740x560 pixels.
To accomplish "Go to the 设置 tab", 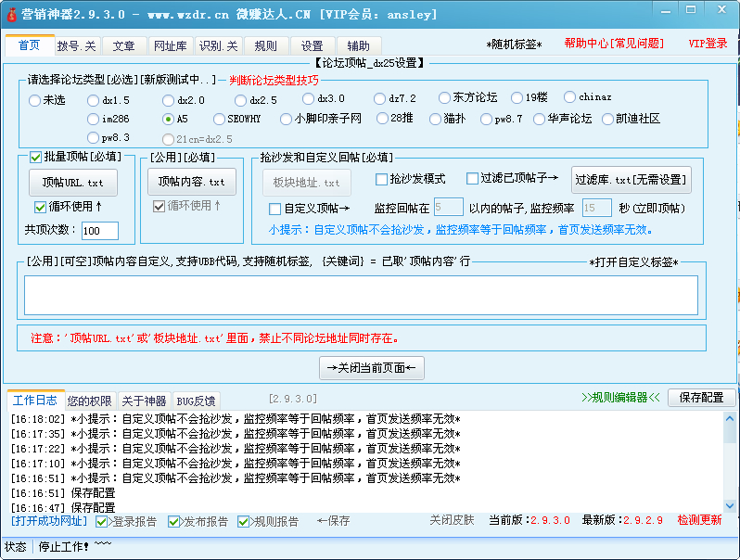I will coord(312,46).
